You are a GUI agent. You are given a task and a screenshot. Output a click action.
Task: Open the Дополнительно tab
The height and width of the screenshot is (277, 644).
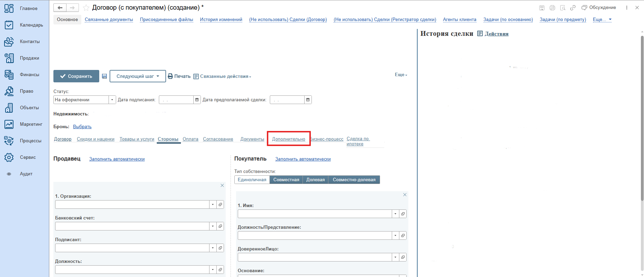(288, 139)
